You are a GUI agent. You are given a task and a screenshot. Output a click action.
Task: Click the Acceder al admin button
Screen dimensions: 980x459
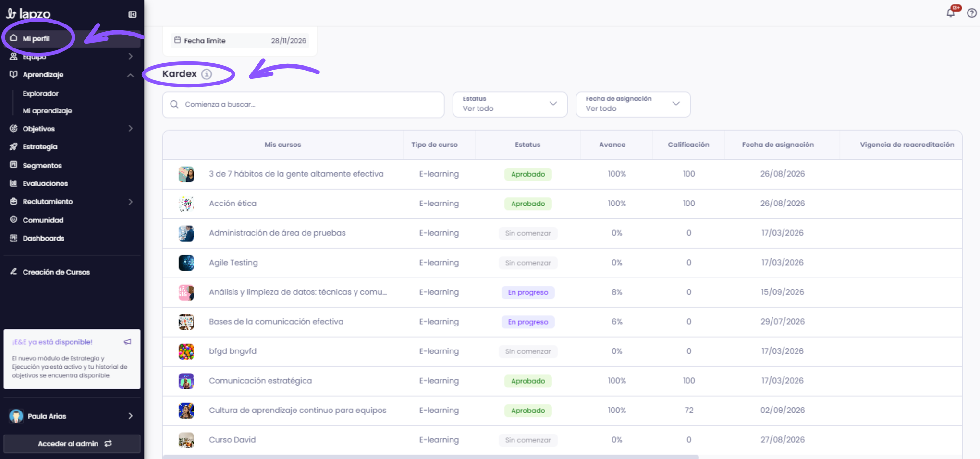(72, 444)
